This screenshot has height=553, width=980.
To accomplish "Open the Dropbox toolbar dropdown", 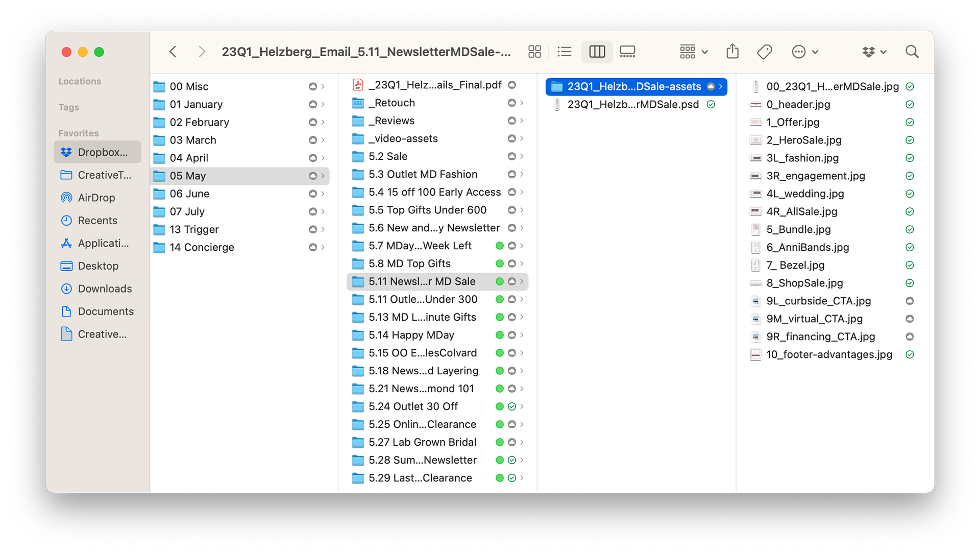I will pos(874,52).
